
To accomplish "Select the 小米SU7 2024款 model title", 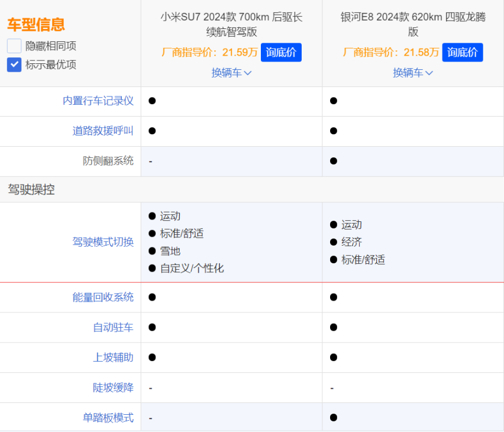I will click(231, 24).
